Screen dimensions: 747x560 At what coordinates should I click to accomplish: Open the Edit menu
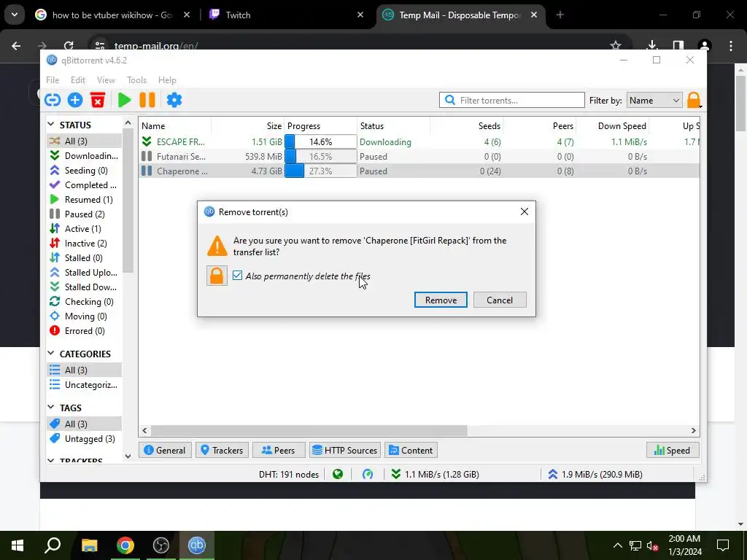coord(77,80)
